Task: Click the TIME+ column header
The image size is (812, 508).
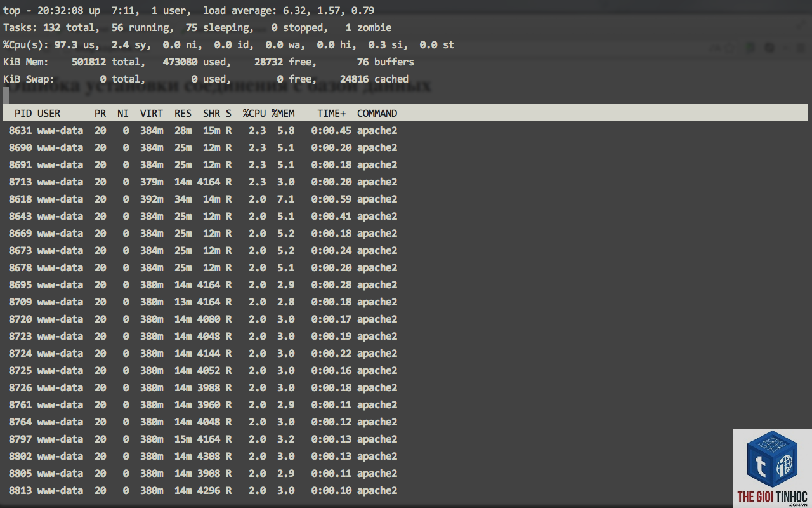Action: (x=332, y=113)
